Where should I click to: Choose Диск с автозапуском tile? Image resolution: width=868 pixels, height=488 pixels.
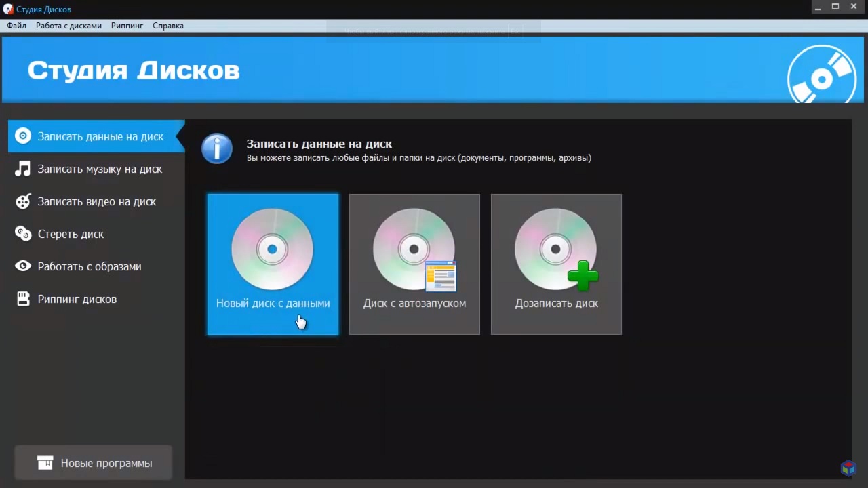point(414,264)
